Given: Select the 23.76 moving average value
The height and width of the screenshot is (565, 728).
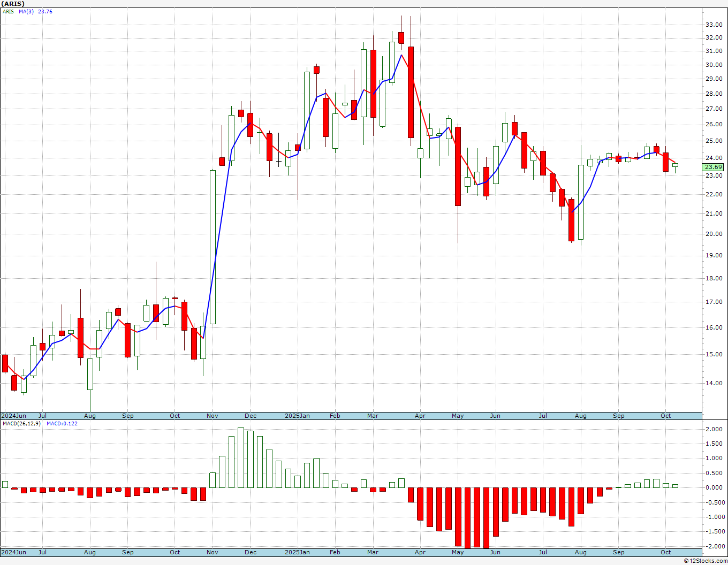Looking at the screenshot, I should coord(45,12).
